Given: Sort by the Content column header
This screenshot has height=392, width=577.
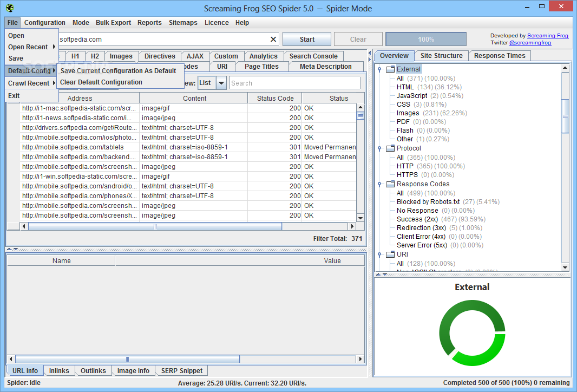Looking at the screenshot, I should point(194,99).
